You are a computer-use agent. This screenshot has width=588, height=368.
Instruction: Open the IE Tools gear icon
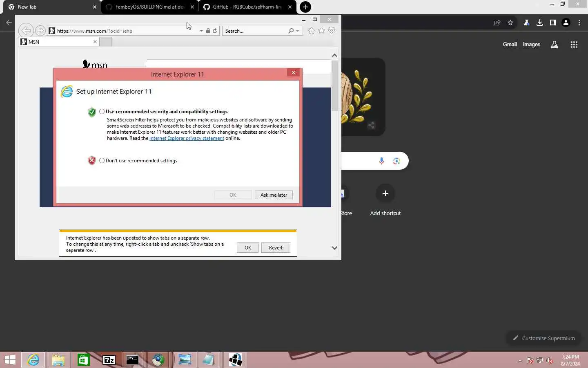332,31
